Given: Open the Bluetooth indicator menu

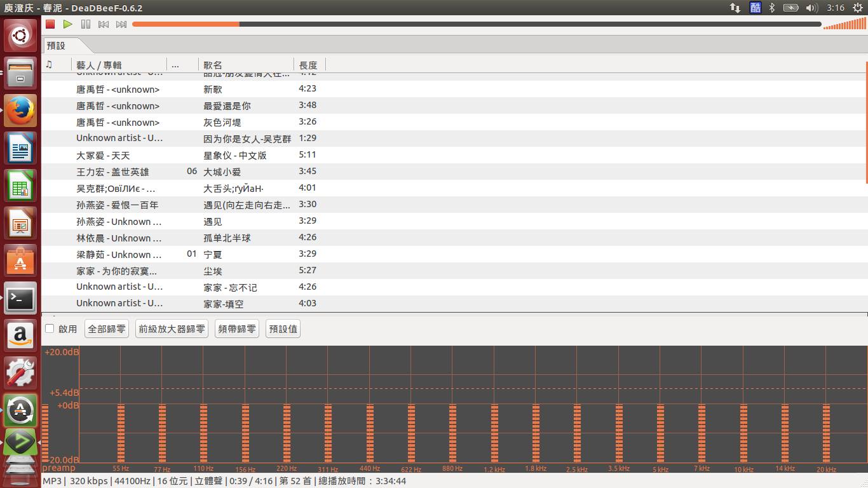Looking at the screenshot, I should pyautogui.click(x=772, y=8).
